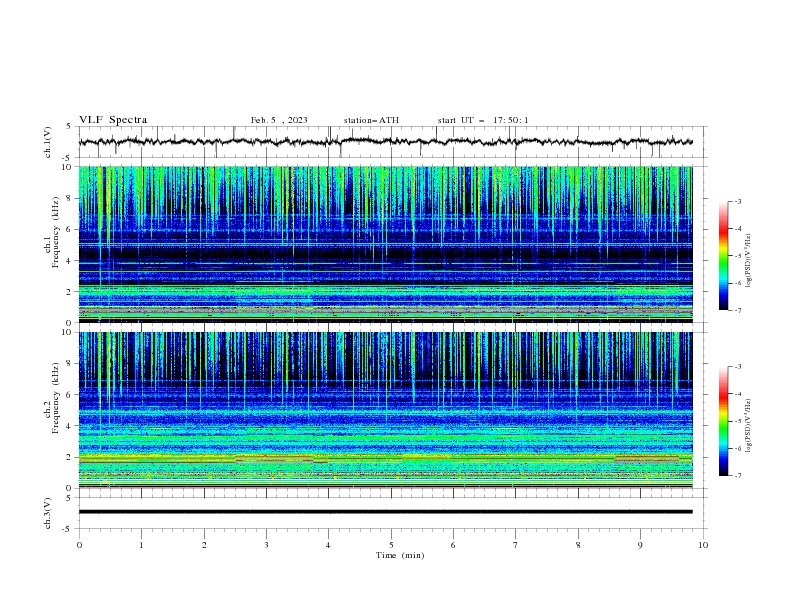Click the ch.1 spectrogram panel
The width and height of the screenshot is (792, 612).
(385, 244)
